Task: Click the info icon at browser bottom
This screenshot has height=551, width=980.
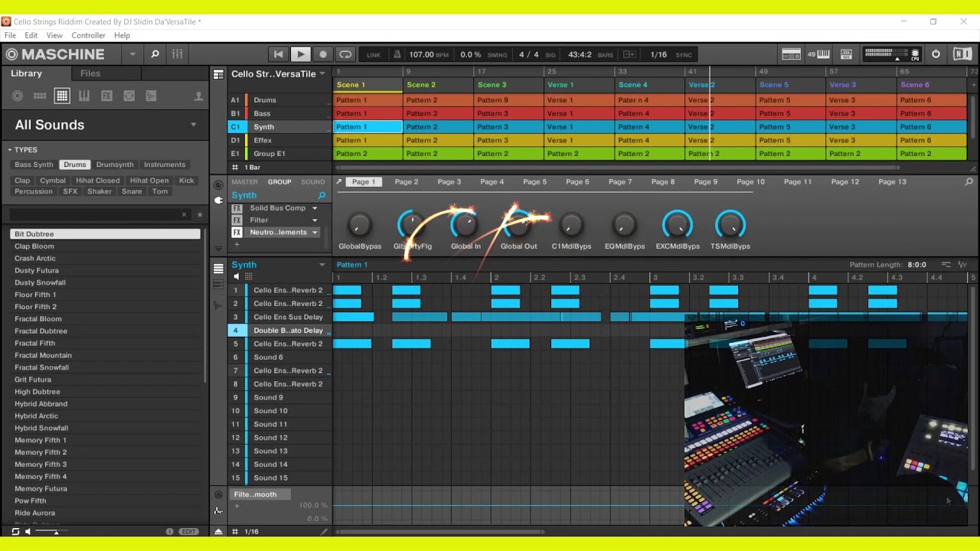Action: tap(169, 531)
